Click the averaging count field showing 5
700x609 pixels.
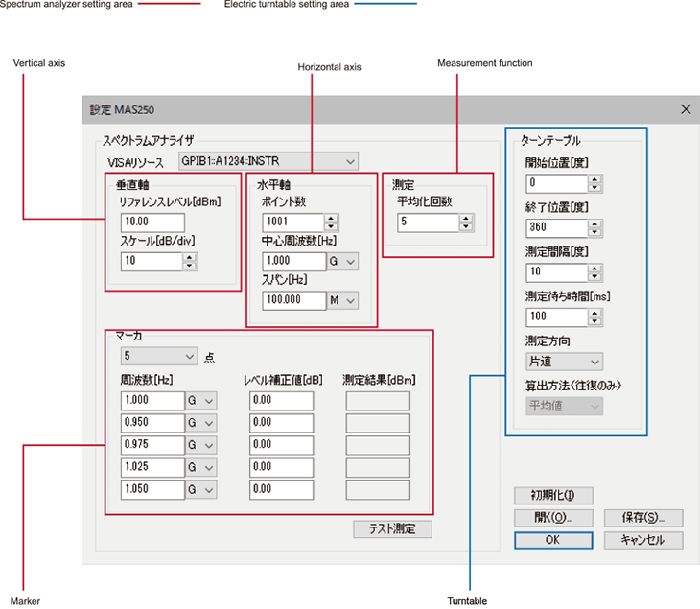(428, 223)
